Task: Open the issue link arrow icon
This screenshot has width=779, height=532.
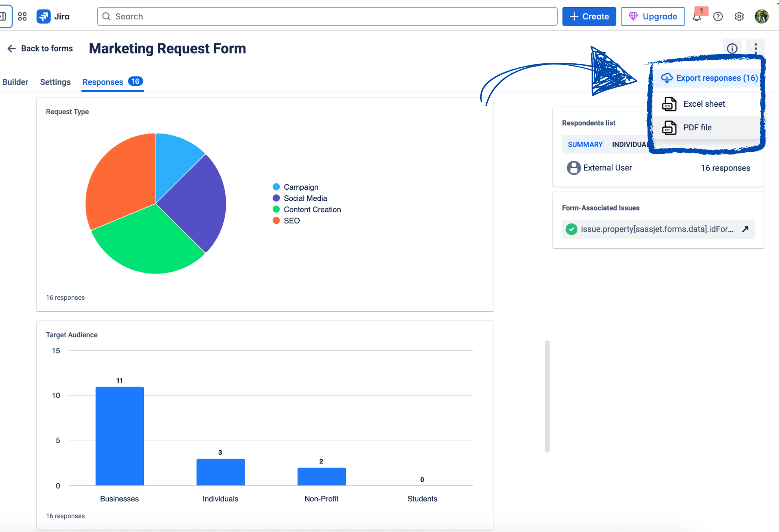Action: coord(745,229)
